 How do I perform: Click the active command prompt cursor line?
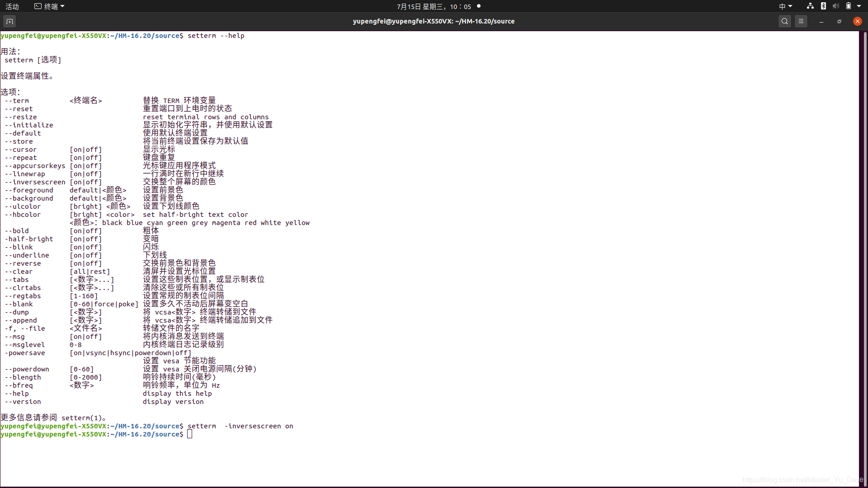click(x=96, y=434)
